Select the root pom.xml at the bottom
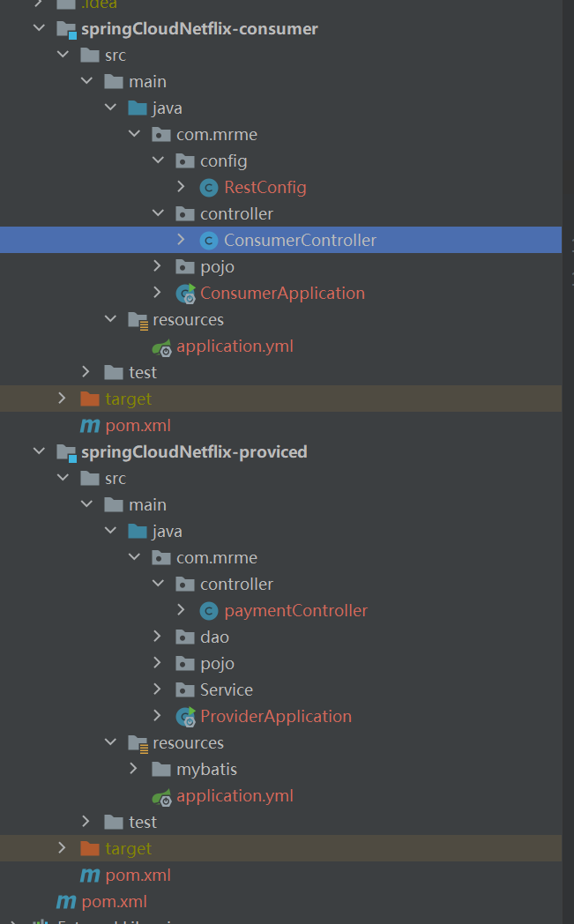 pyautogui.click(x=114, y=902)
